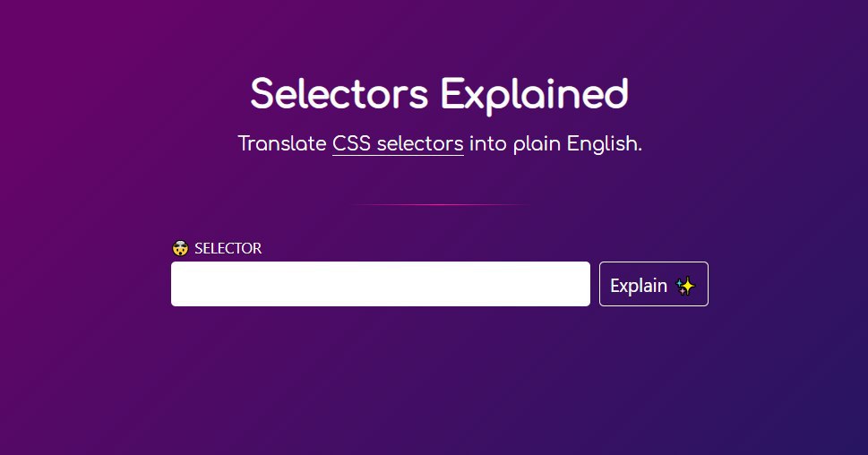Click the Selectors Explained heading
This screenshot has height=455, width=868.
coord(439,94)
